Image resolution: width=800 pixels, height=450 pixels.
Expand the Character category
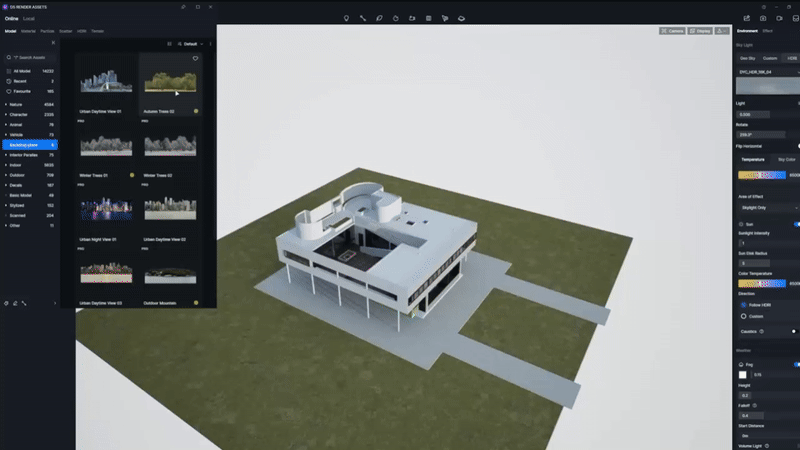[6, 115]
